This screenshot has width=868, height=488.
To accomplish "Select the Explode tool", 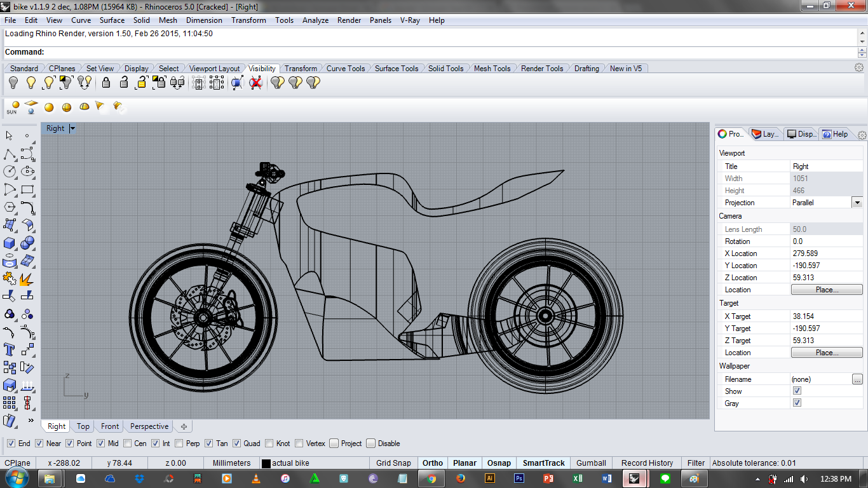I will point(27,278).
